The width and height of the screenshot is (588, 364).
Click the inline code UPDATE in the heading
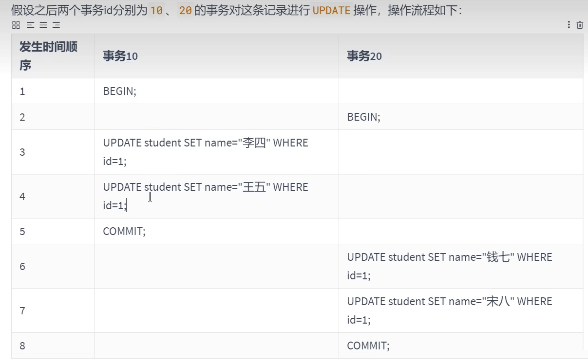point(331,11)
